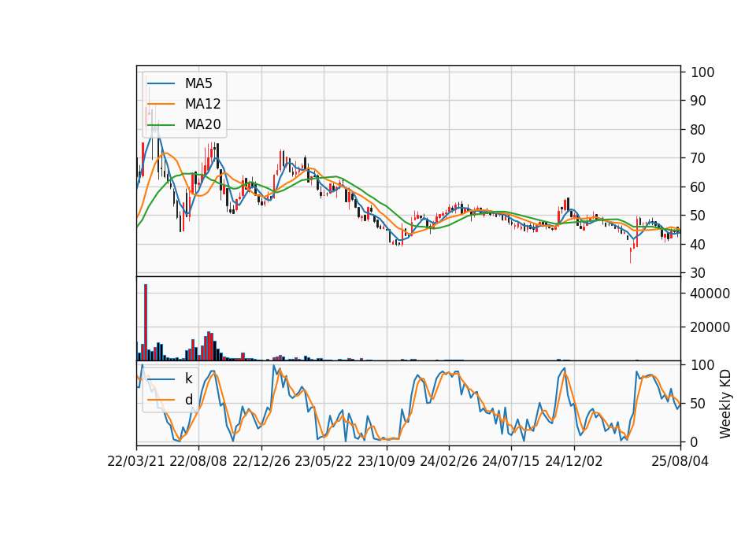This screenshot has width=756, height=543.
Task: Click the 22/08/08 date label
Action: (198, 461)
